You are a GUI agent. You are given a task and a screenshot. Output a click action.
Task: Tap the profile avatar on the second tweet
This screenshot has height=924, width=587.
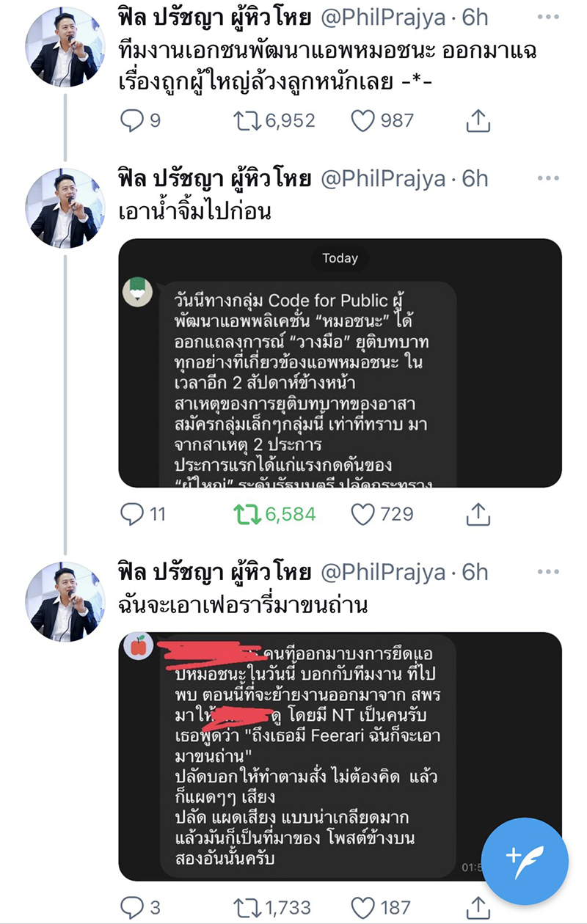(65, 208)
